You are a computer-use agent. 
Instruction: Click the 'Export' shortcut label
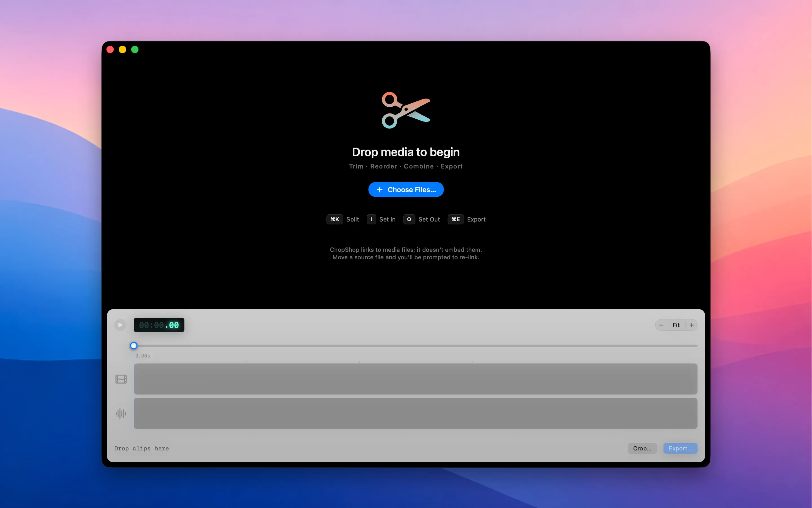[x=476, y=219]
